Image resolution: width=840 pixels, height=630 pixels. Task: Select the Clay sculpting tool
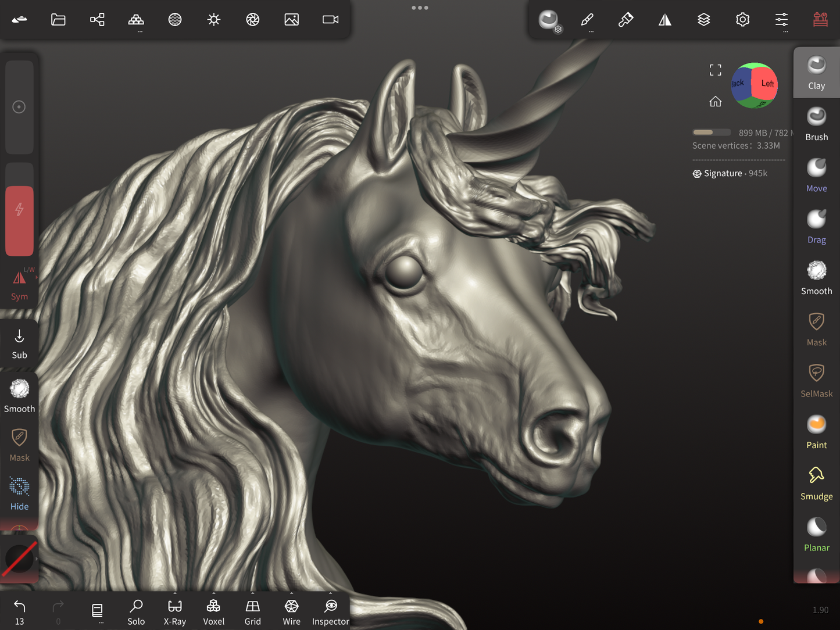coord(816,72)
